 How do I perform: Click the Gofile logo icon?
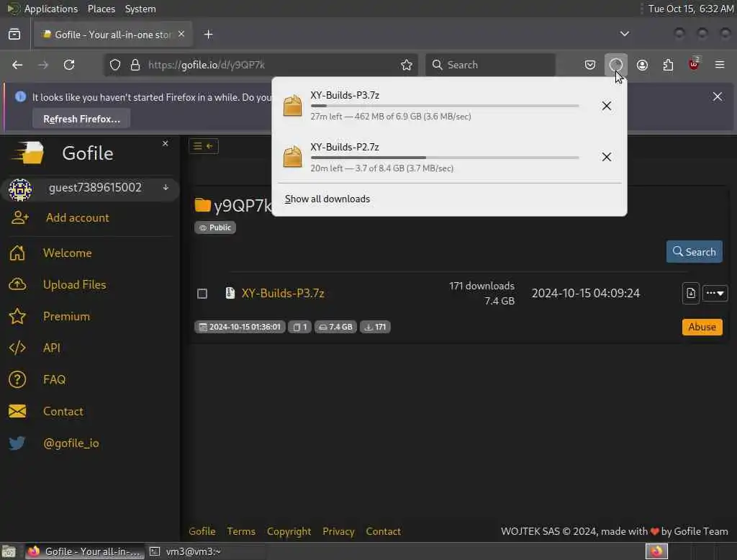[x=28, y=153]
